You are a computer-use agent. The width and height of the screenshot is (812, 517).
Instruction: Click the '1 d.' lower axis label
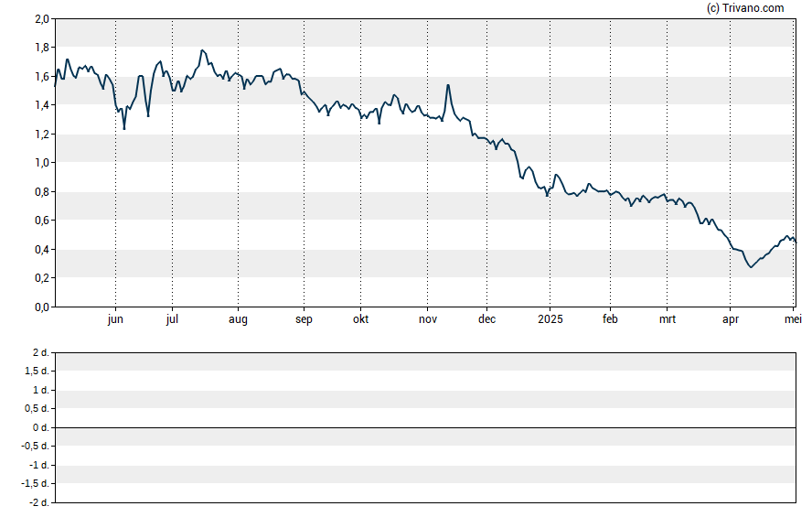[41, 390]
